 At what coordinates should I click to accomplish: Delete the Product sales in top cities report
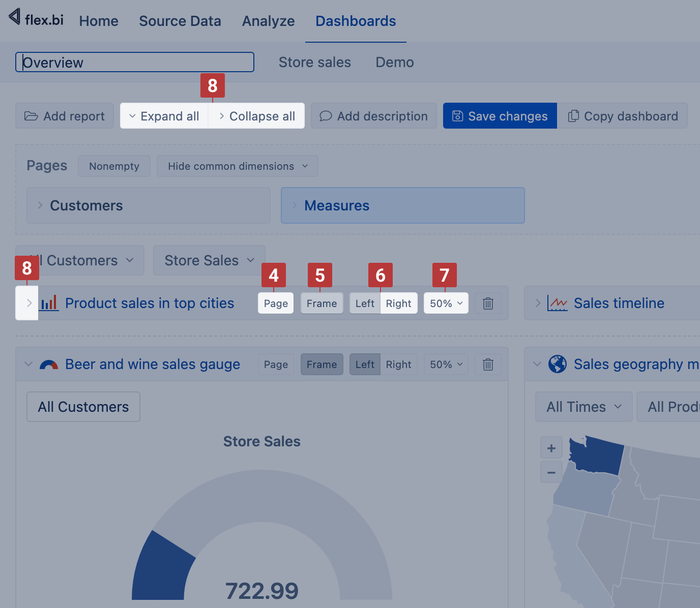point(488,303)
